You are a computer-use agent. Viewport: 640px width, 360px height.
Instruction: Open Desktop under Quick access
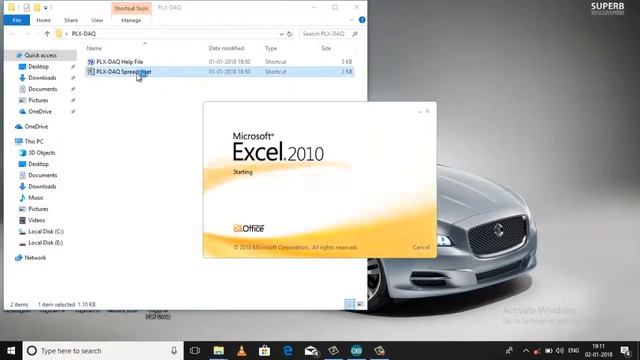coord(38,67)
